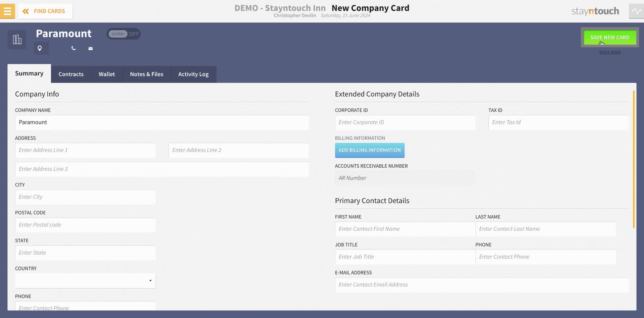The height and width of the screenshot is (318, 644).
Task: Click the 'BILLING INFORMATION' label
Action: point(360,138)
